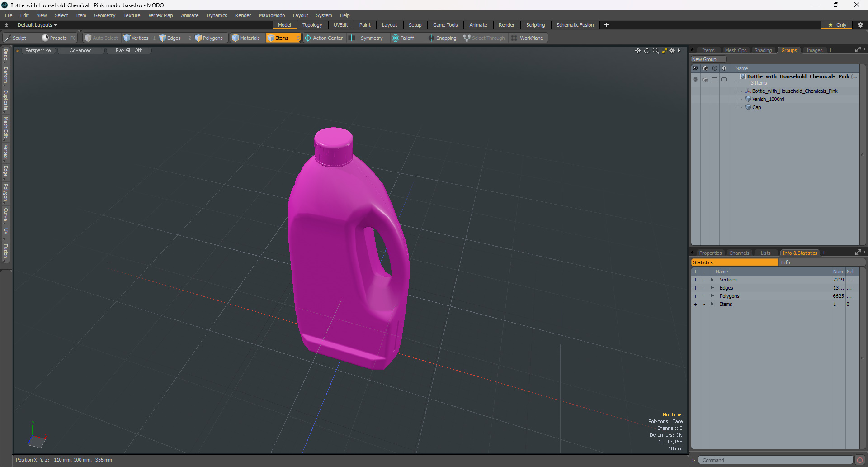Open the Advanced shading style dropdown
This screenshot has height=467, width=868.
80,51
